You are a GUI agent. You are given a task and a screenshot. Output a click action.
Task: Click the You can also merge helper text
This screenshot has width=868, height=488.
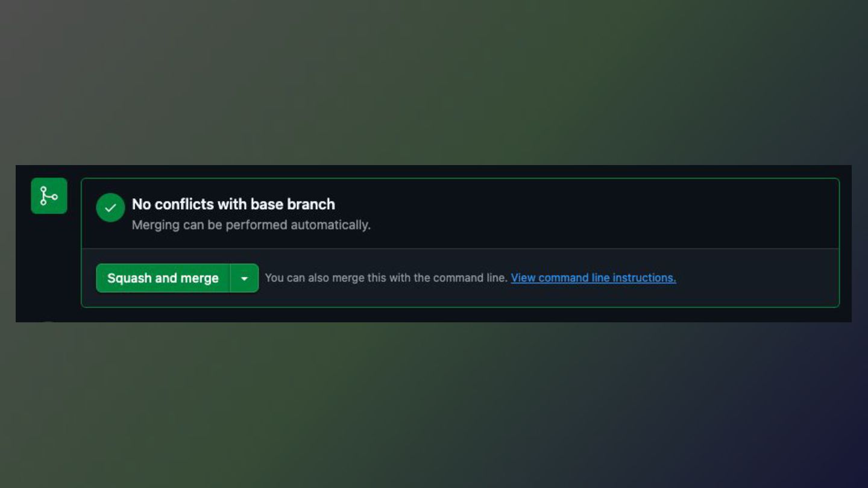point(386,278)
